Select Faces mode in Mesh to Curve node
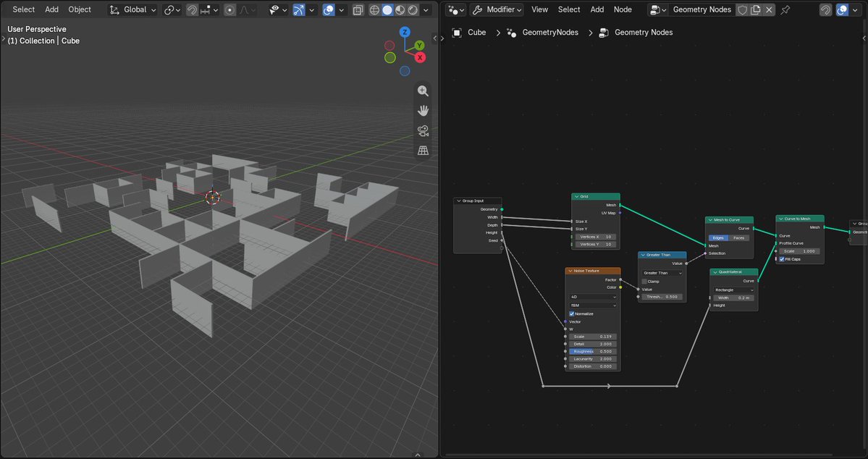This screenshot has height=459, width=868. click(739, 238)
